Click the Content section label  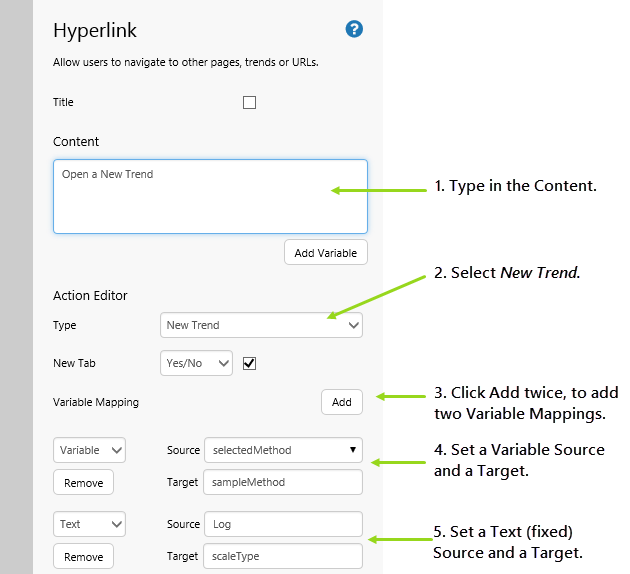pos(76,142)
